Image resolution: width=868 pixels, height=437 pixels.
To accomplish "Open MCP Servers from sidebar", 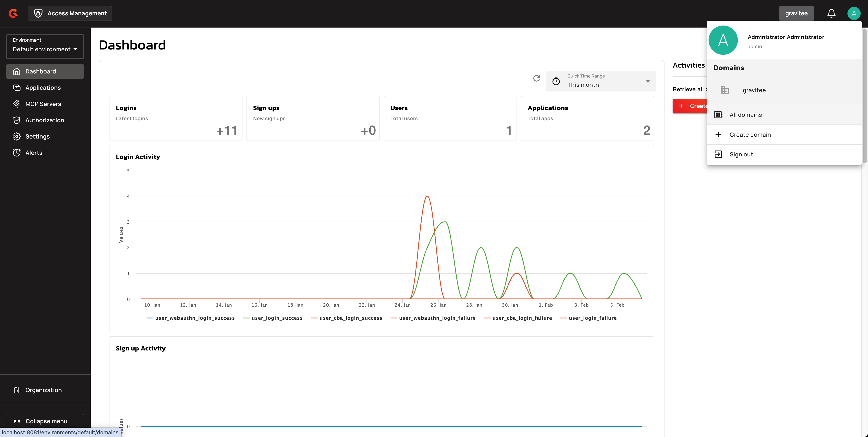I will coord(43,104).
